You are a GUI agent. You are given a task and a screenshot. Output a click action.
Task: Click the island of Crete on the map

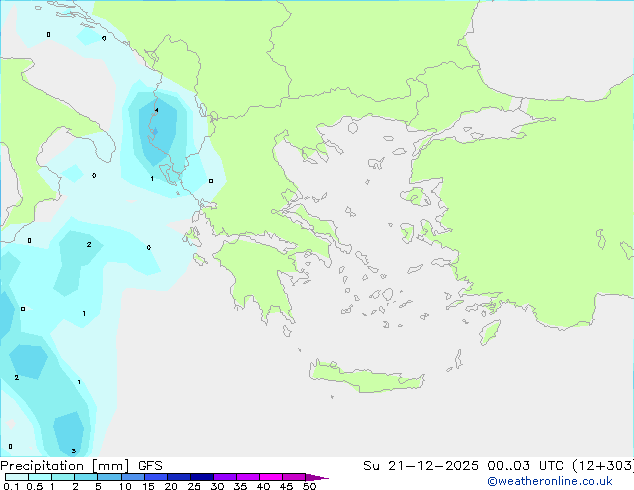(367, 377)
